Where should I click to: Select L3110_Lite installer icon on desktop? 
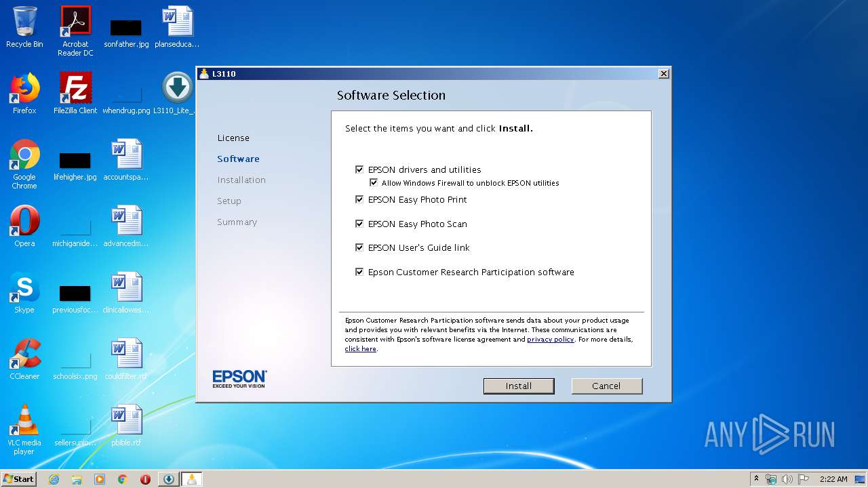(177, 94)
